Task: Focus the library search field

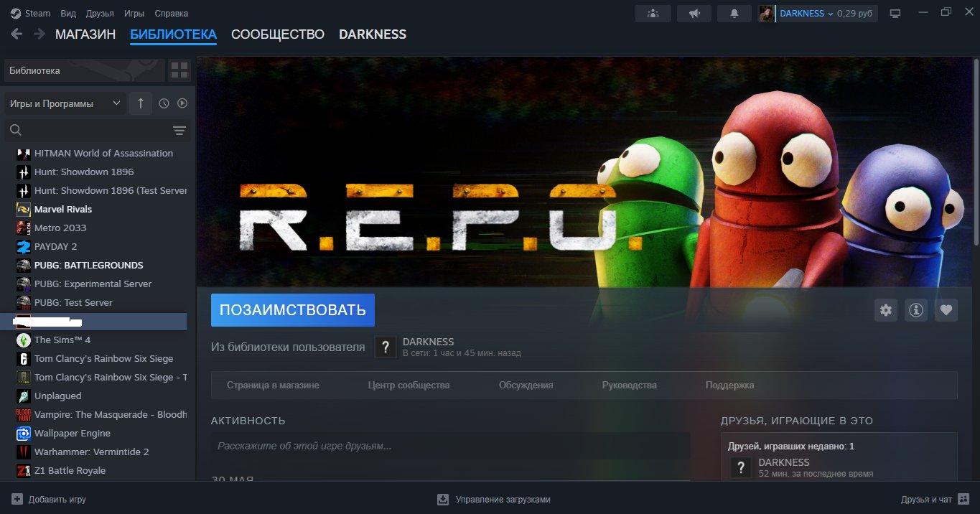Action: coord(96,130)
